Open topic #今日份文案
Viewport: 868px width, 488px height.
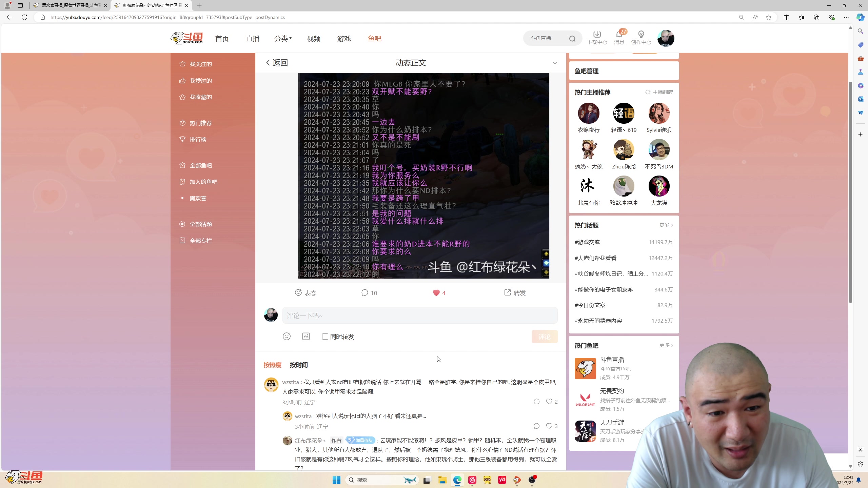pyautogui.click(x=590, y=305)
